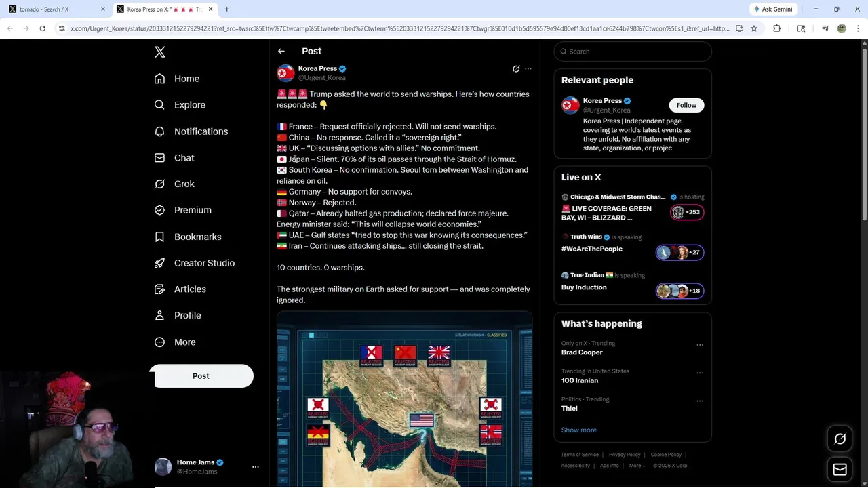Click the @Urgent_Korea handle on the post
Image resolution: width=868 pixels, height=488 pixels.
[x=322, y=78]
